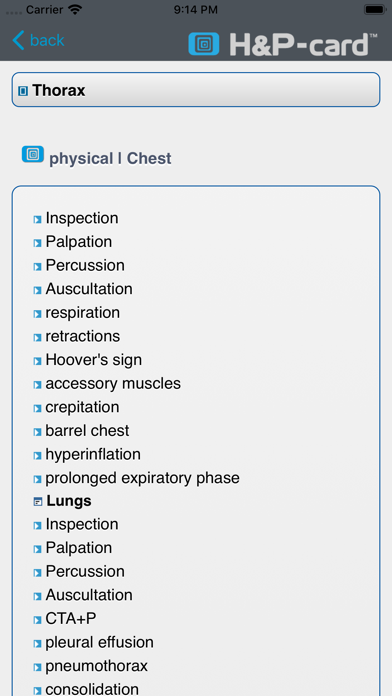Expand the Thorax section bar
This screenshot has height=696, width=392.
tap(196, 90)
